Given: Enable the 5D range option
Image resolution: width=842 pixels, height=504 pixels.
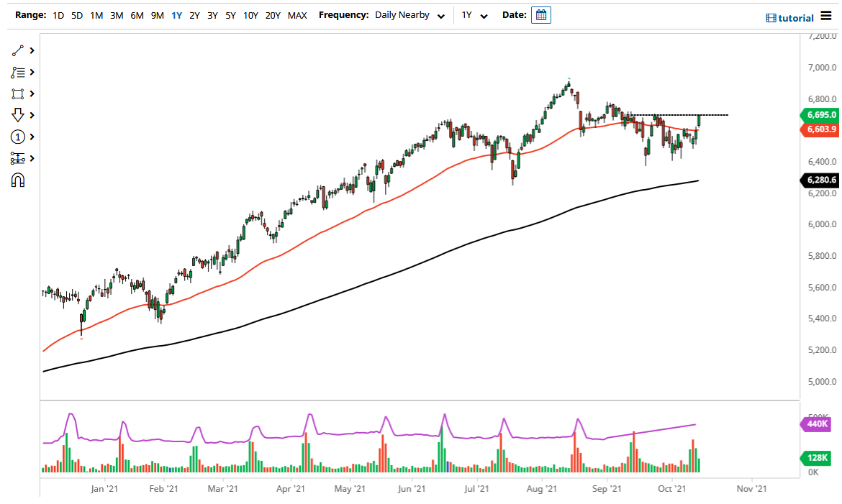Looking at the screenshot, I should [76, 14].
